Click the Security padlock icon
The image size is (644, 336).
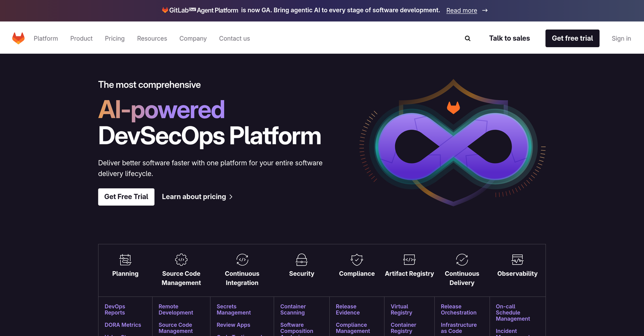[301, 259]
